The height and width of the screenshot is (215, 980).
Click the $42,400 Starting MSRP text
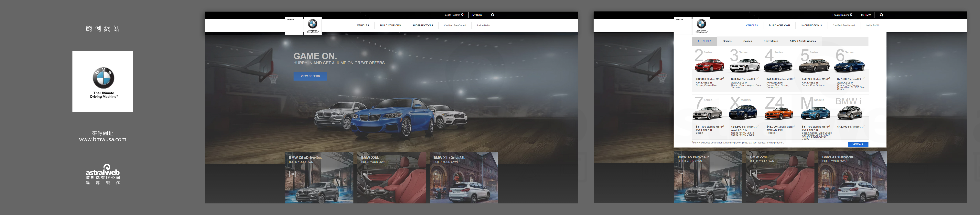click(x=851, y=126)
